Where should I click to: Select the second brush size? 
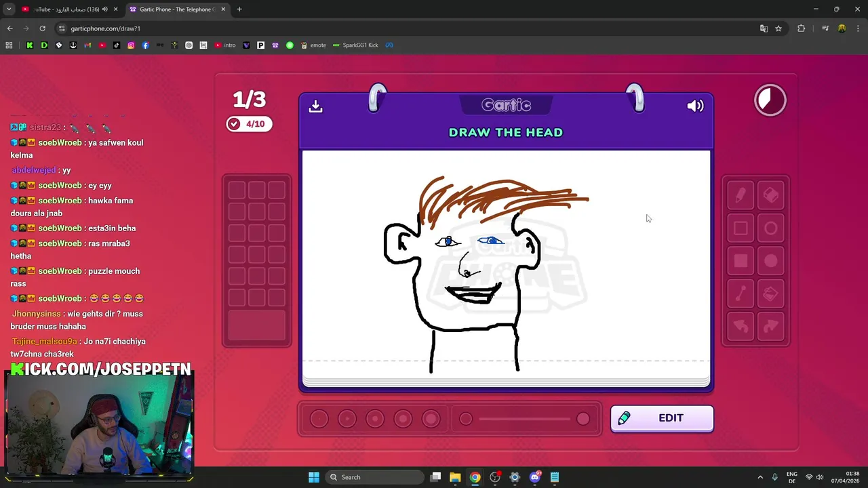point(347,419)
